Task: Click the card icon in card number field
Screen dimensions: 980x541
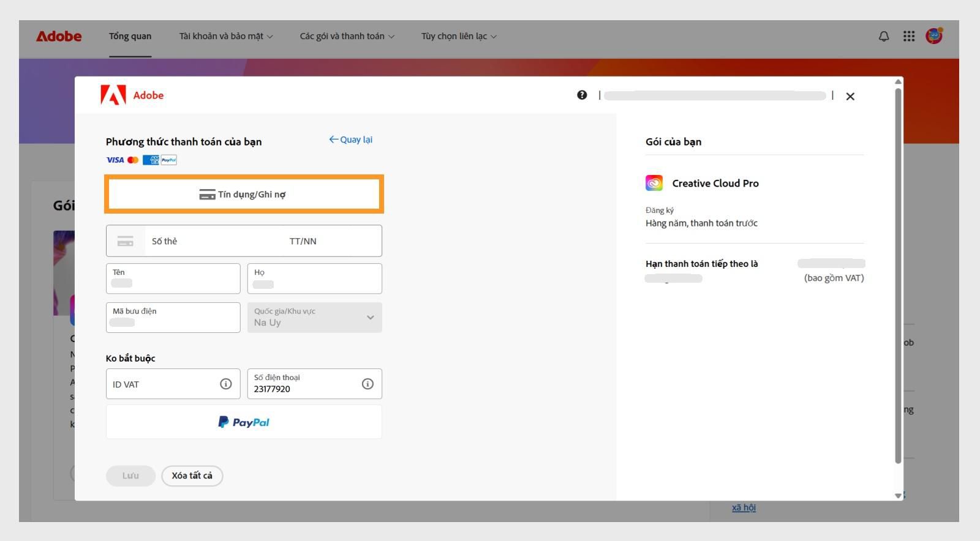Action: (126, 241)
